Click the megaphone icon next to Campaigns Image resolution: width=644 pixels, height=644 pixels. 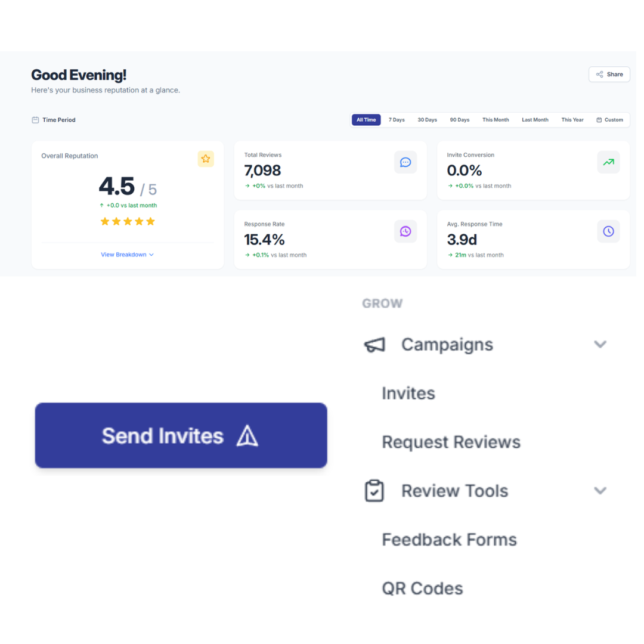point(374,345)
